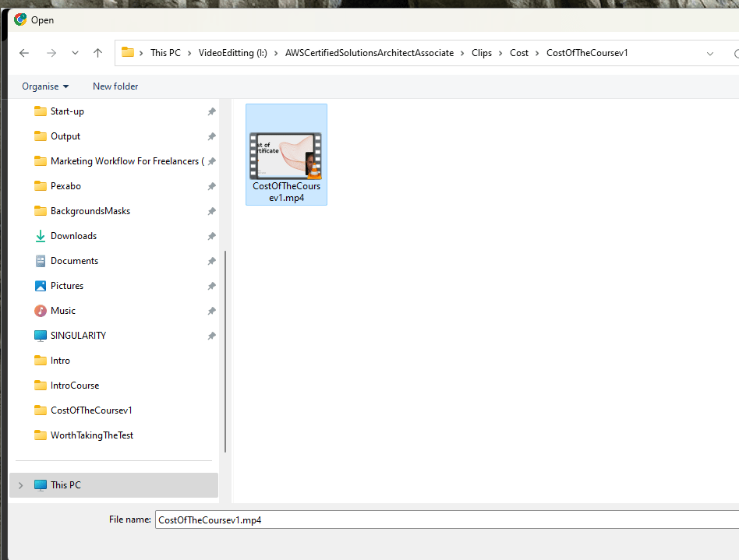Open address bar history dropdown
This screenshot has width=739, height=560.
(710, 54)
